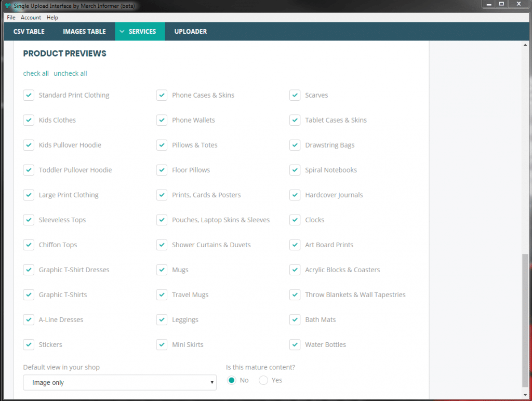
Task: Select 'Yes' for mature content
Action: click(263, 380)
